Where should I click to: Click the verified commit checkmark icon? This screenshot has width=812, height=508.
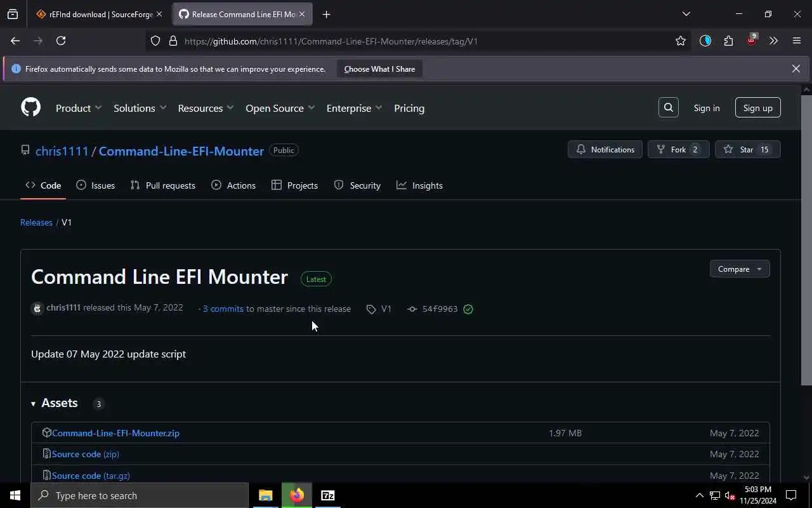click(x=468, y=309)
